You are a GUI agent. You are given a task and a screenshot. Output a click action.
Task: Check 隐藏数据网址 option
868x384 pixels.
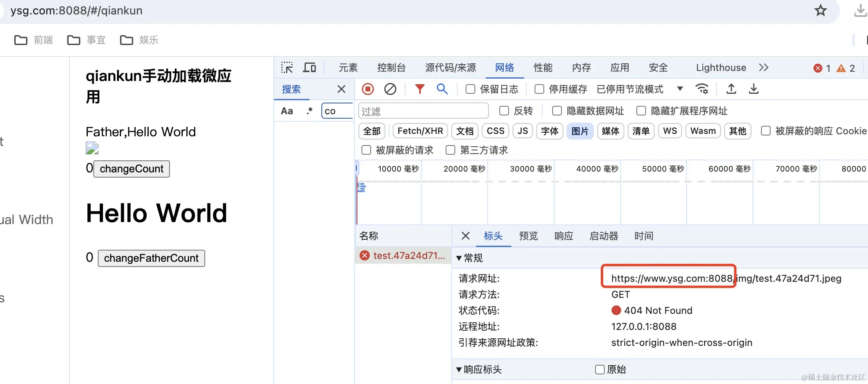pyautogui.click(x=557, y=111)
